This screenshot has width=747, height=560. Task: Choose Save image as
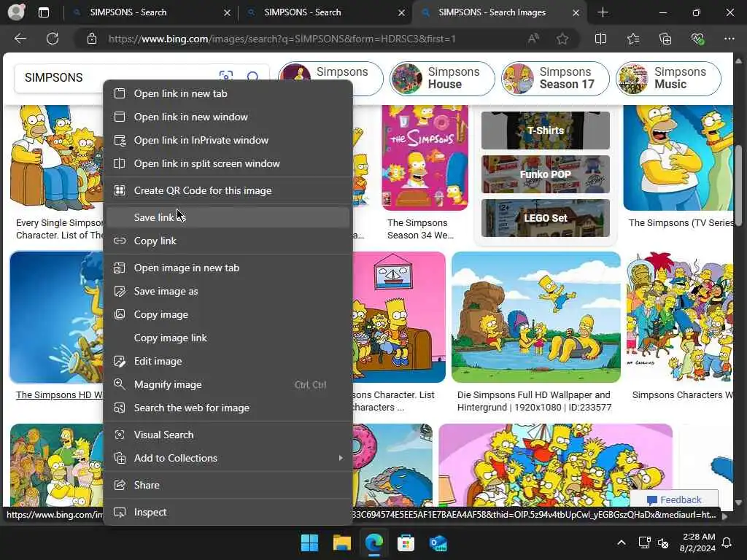(228, 291)
